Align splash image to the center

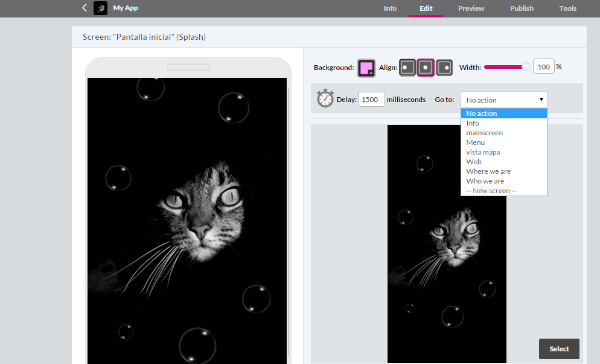click(426, 68)
